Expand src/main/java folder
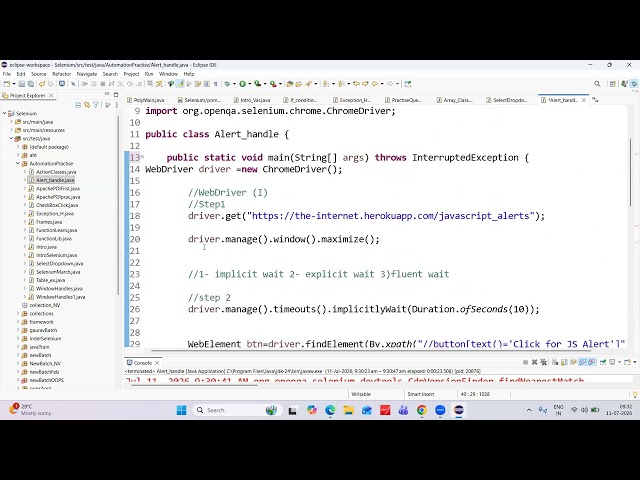Screen dimensions: 640x480 (11, 122)
